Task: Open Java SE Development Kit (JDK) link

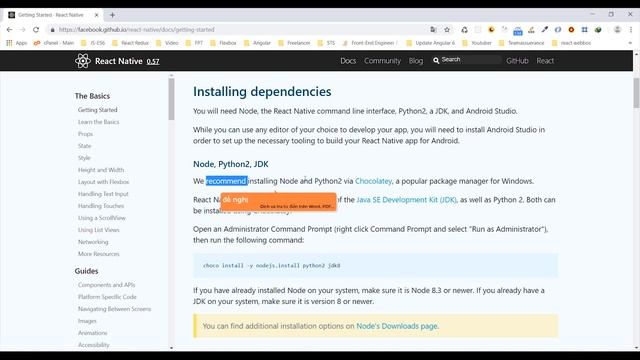Action: pyautogui.click(x=407, y=200)
